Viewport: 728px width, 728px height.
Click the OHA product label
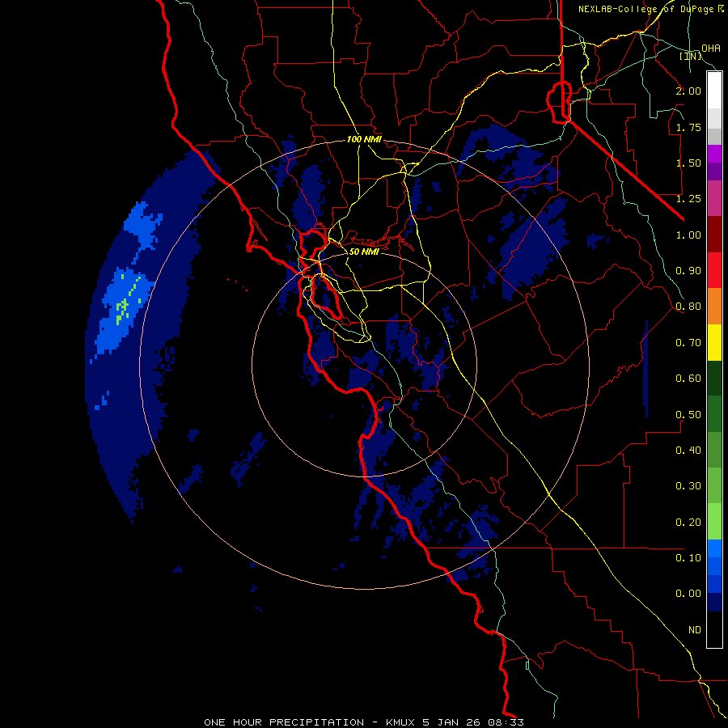coord(711,49)
